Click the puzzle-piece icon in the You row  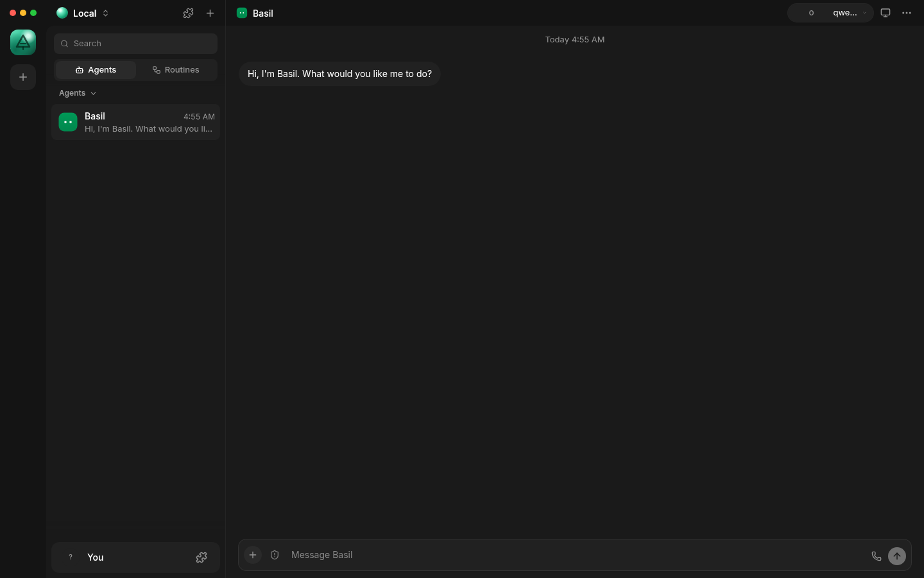pyautogui.click(x=201, y=557)
